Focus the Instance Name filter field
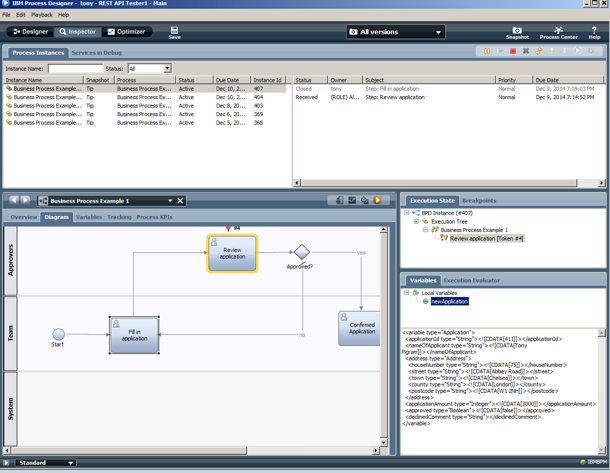610x473 pixels. pos(75,68)
